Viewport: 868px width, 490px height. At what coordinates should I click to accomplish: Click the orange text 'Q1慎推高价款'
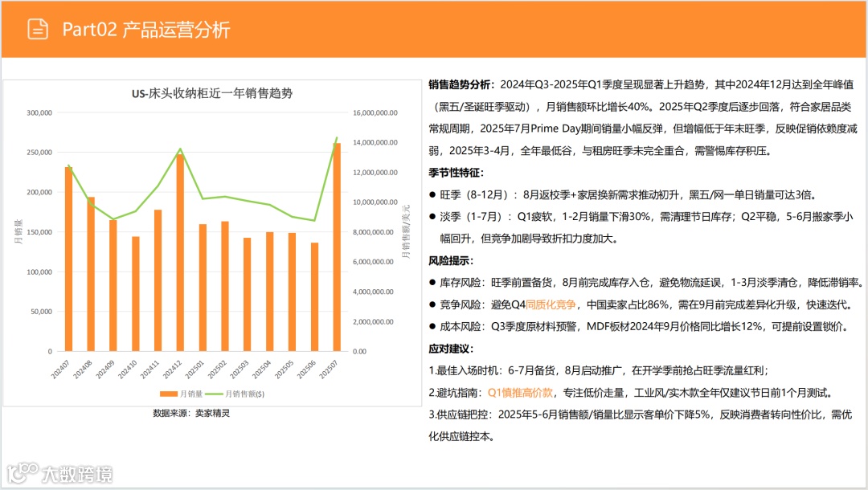pyautogui.click(x=520, y=393)
